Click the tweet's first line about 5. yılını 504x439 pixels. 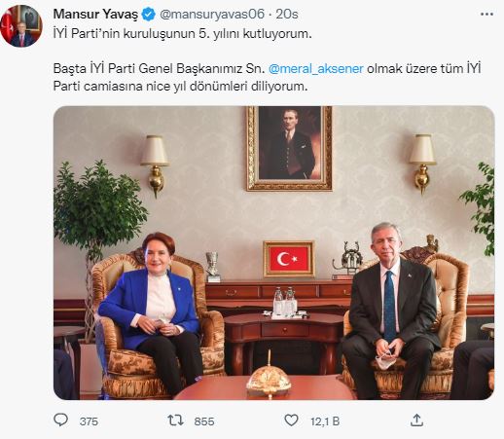[182, 34]
